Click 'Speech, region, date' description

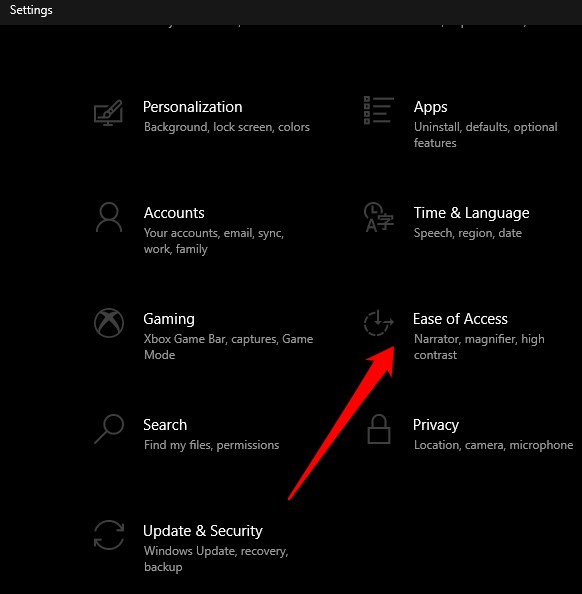[468, 233]
